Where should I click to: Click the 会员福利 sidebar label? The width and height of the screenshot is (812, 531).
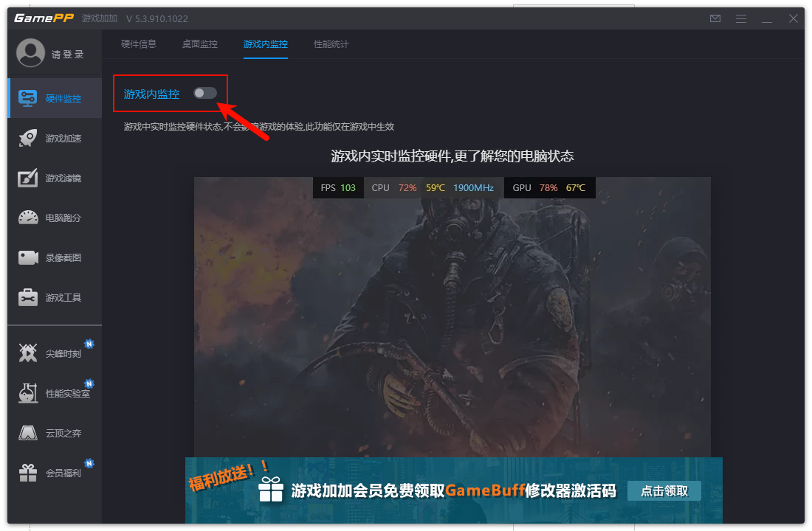[x=63, y=473]
